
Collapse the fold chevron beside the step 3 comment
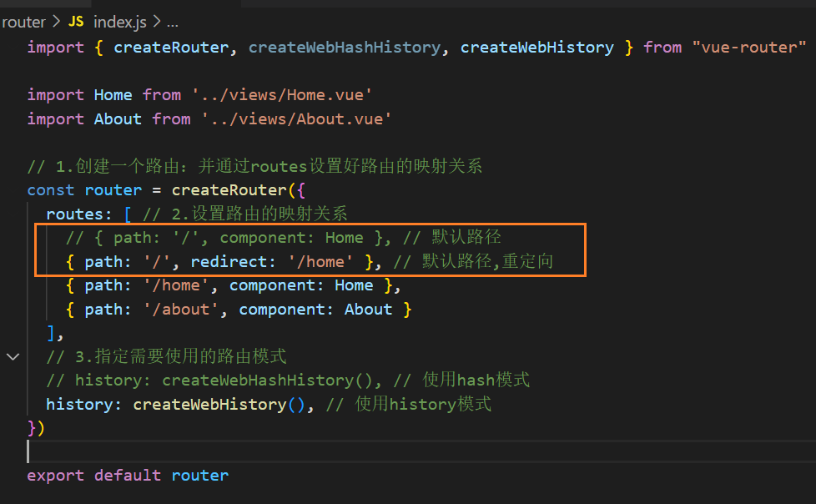click(13, 356)
